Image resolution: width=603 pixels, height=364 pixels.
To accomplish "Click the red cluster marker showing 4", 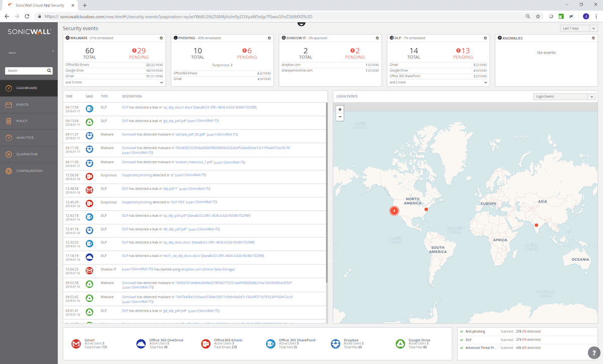I will tap(394, 211).
